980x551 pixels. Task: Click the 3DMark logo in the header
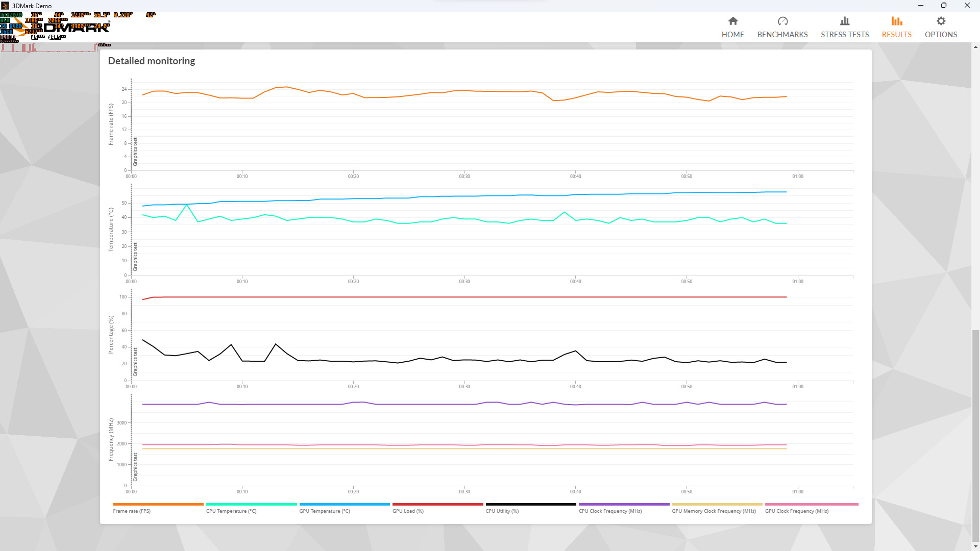tap(77, 28)
